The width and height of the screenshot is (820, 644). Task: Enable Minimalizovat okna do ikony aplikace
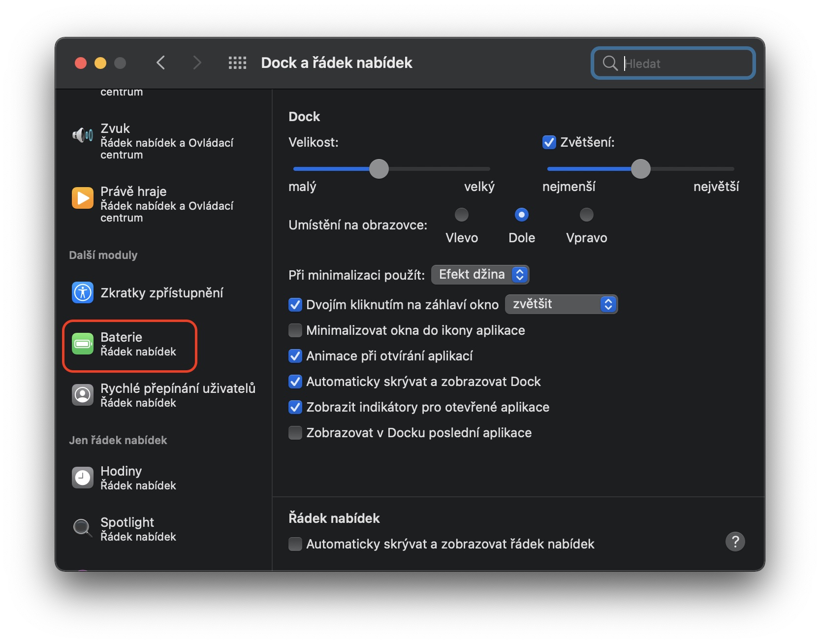point(295,330)
